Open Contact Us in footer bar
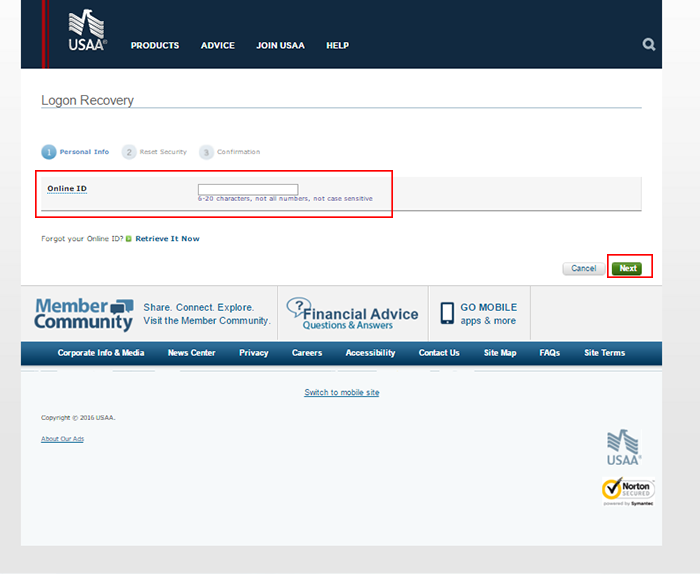Screen dimensions: 700x574 pos(439,353)
